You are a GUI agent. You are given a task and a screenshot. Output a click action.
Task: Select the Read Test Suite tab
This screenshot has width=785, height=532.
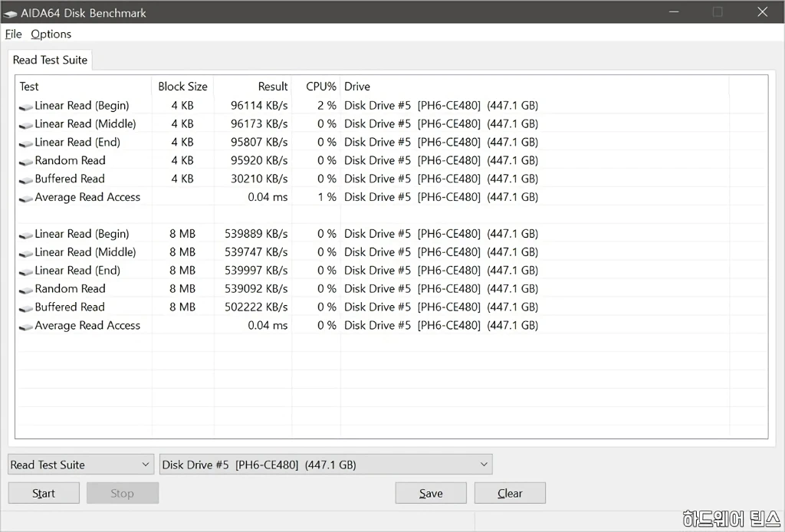[50, 60]
